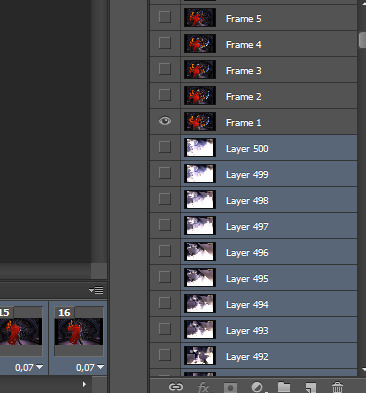Toggle visibility of Layer 496
The height and width of the screenshot is (393, 366).
coord(165,251)
